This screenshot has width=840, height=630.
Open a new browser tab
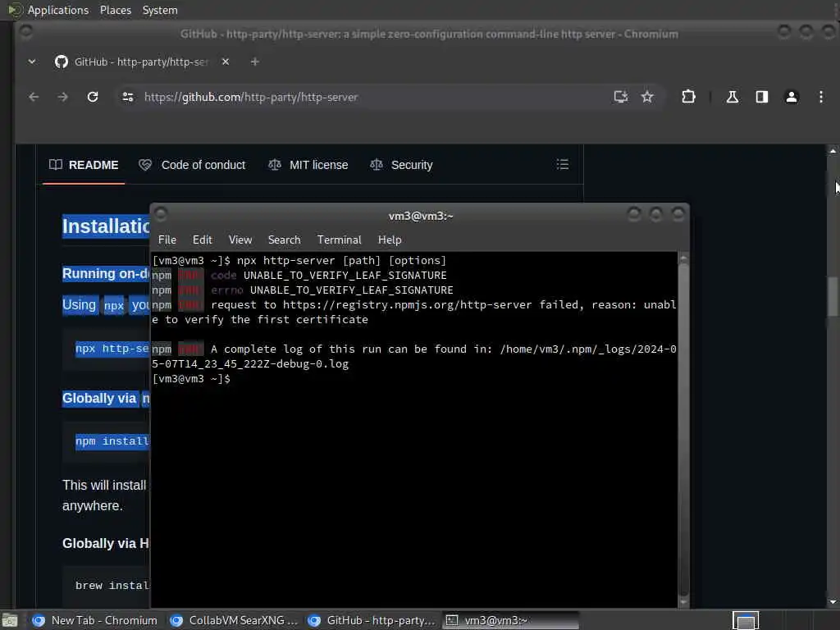pos(255,62)
